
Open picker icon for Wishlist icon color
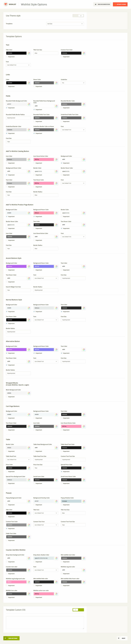click(x=29, y=594)
